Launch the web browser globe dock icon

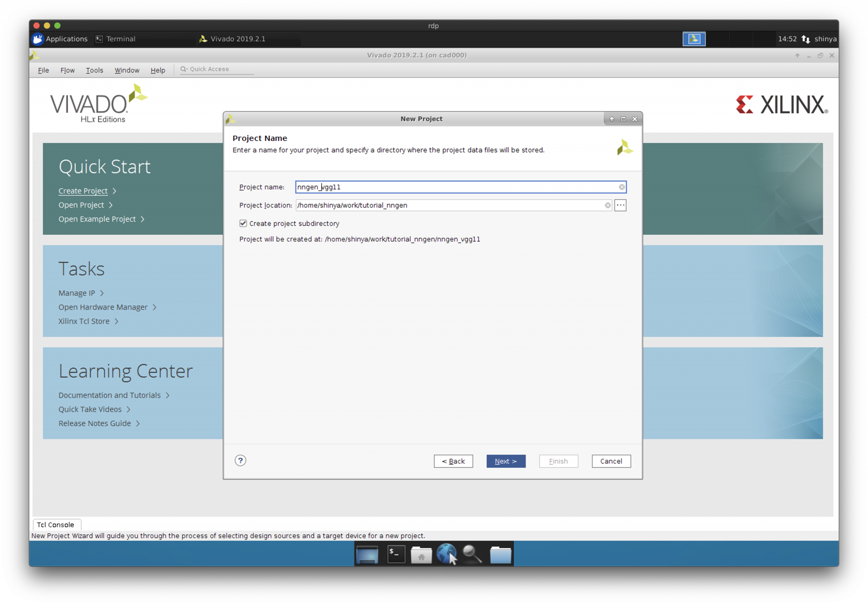pyautogui.click(x=446, y=554)
